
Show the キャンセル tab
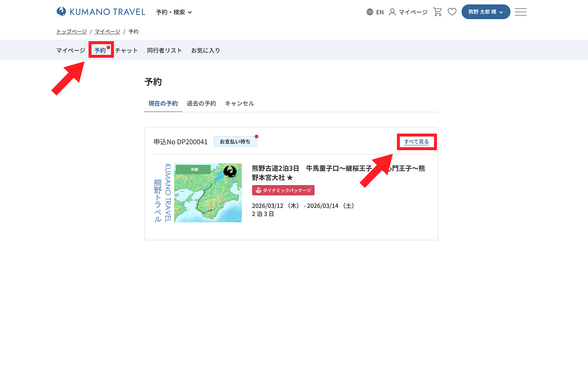[x=239, y=103]
